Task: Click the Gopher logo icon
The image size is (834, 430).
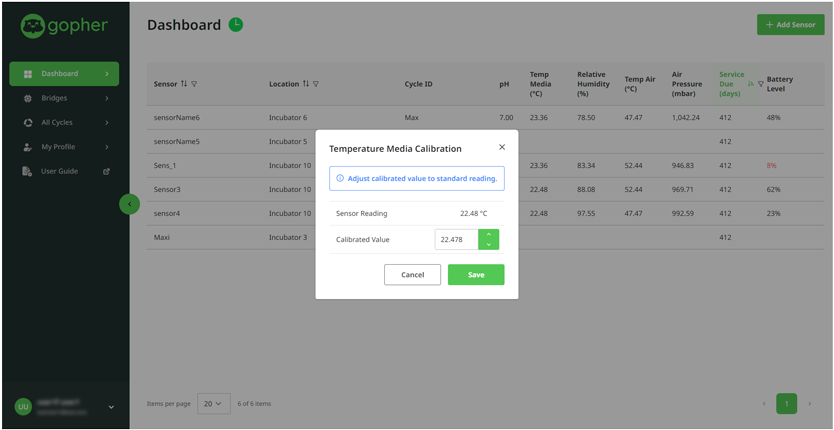Action: click(32, 26)
